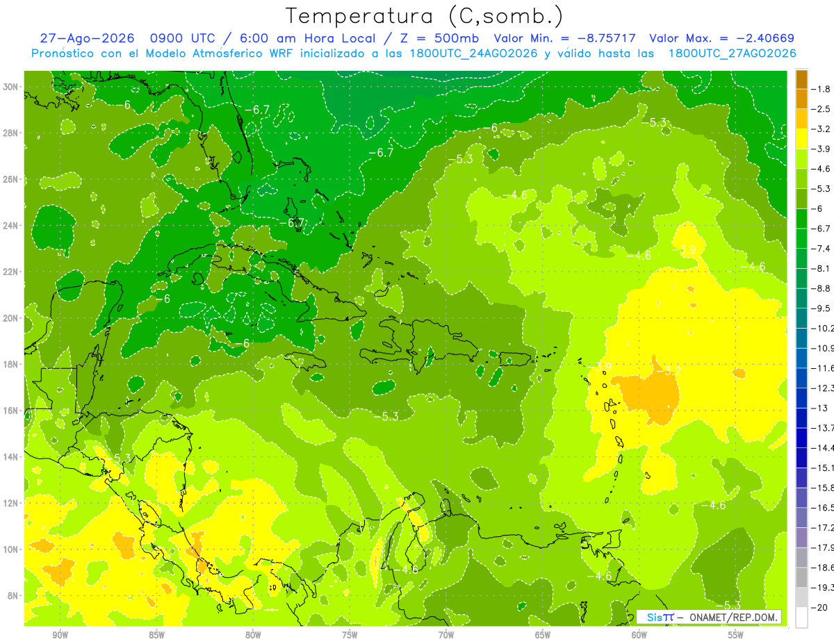
Task: Select the '1800UTC_27AGO2026' valid-until timestamp
Action: (x=732, y=53)
